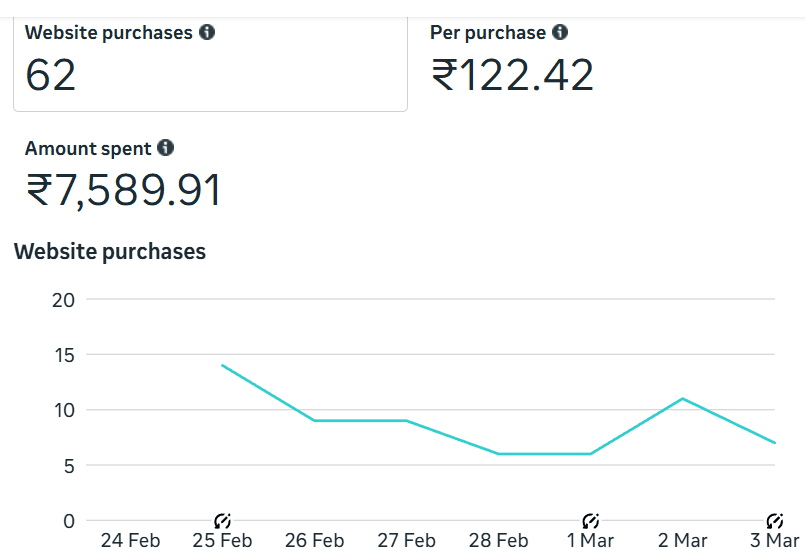Click the Amount spent metric label
Viewport: 805px width, 551px height.
point(88,148)
